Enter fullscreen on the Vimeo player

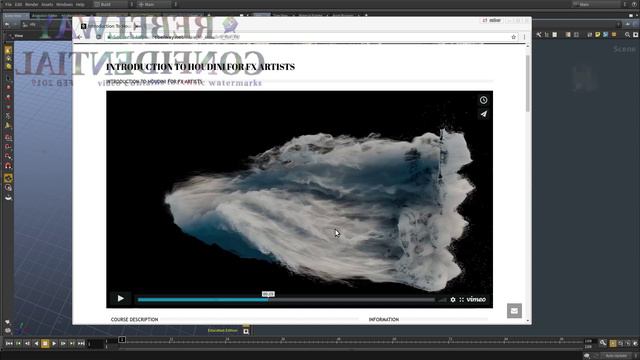[x=462, y=300]
